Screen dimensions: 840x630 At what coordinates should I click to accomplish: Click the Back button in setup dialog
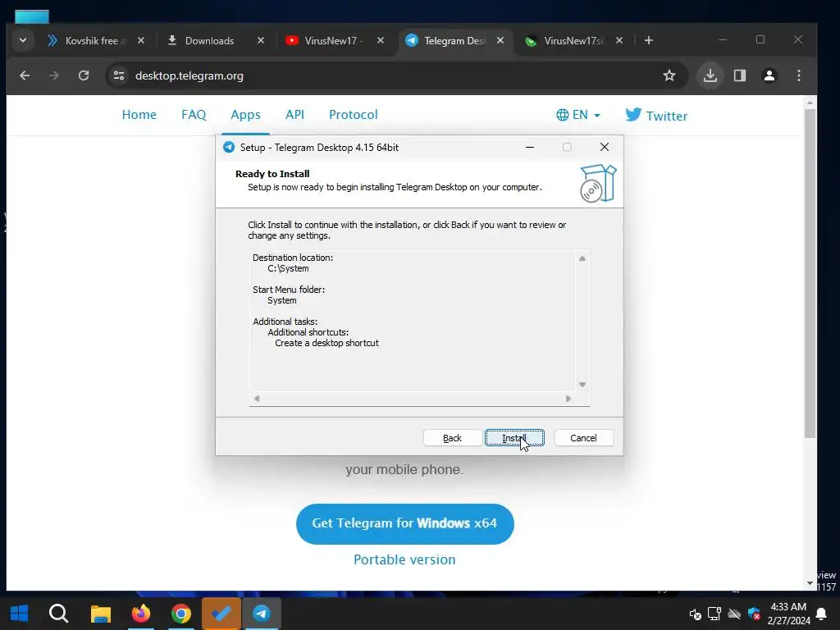point(452,438)
